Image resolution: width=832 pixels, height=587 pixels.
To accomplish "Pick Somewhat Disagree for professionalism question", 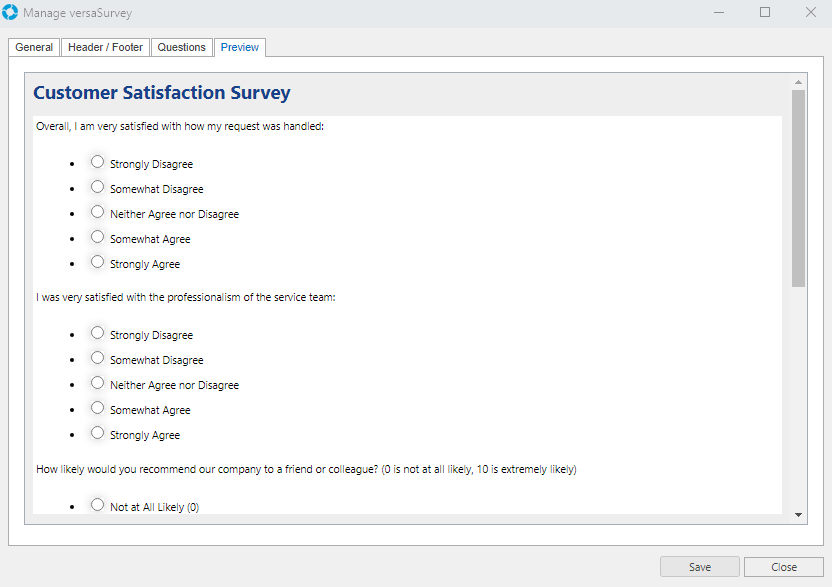I will [97, 358].
